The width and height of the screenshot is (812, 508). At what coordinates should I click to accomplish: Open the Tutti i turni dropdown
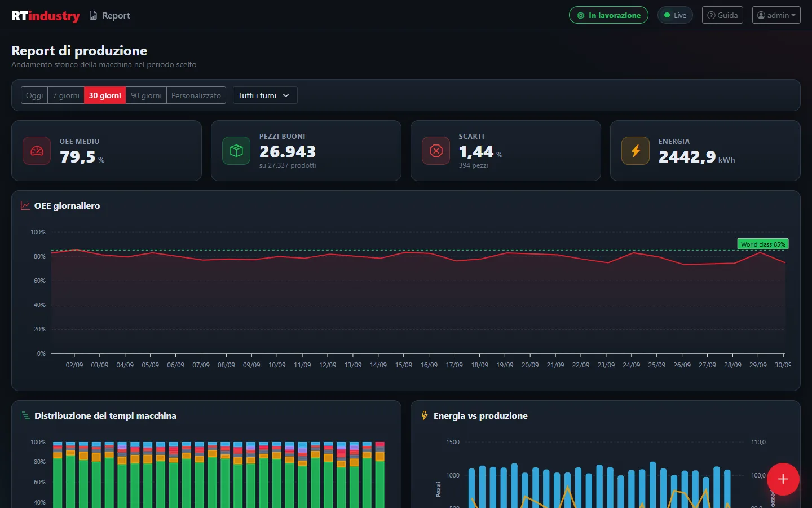pos(265,95)
